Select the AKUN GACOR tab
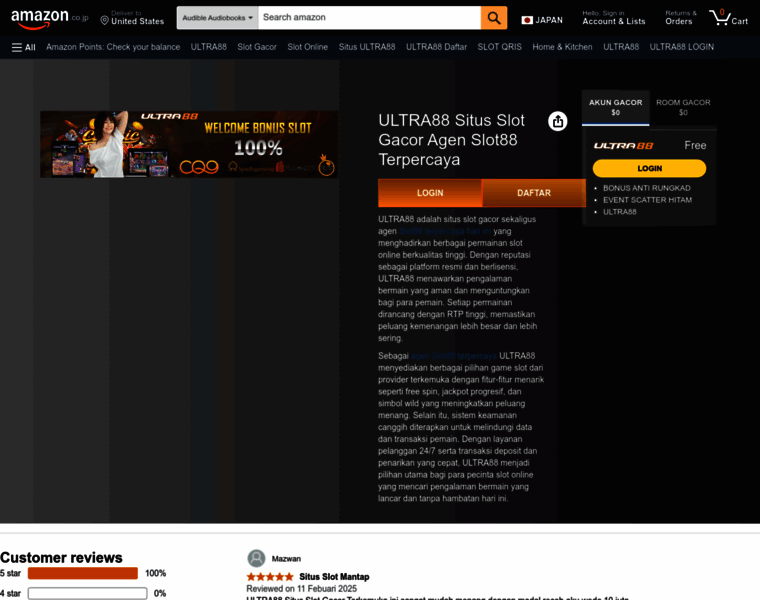Image resolution: width=760 pixels, height=600 pixels. point(616,108)
